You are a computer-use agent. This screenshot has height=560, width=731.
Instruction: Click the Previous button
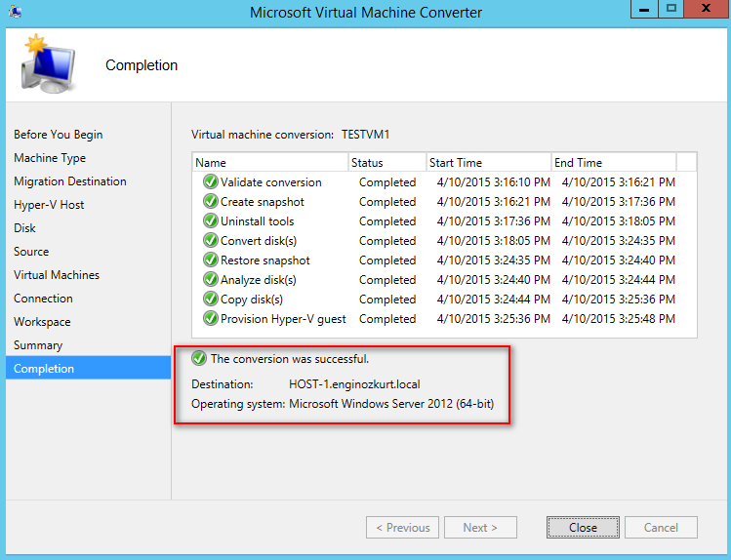(402, 528)
